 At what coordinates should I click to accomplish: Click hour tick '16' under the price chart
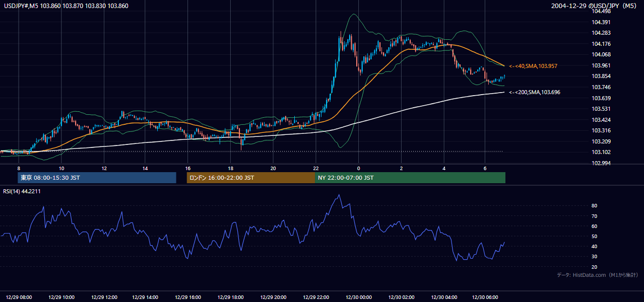[x=187, y=168]
